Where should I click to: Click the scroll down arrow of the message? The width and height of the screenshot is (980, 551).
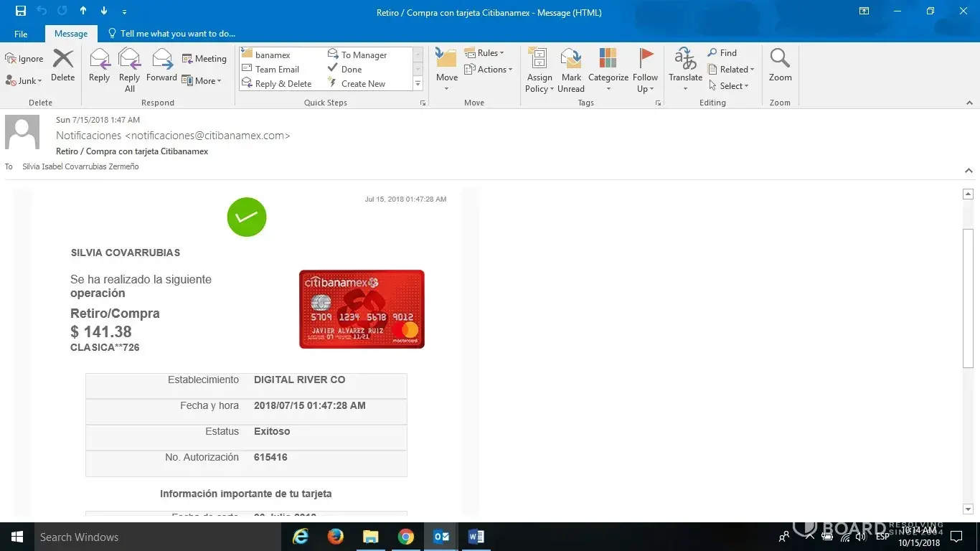tap(968, 509)
